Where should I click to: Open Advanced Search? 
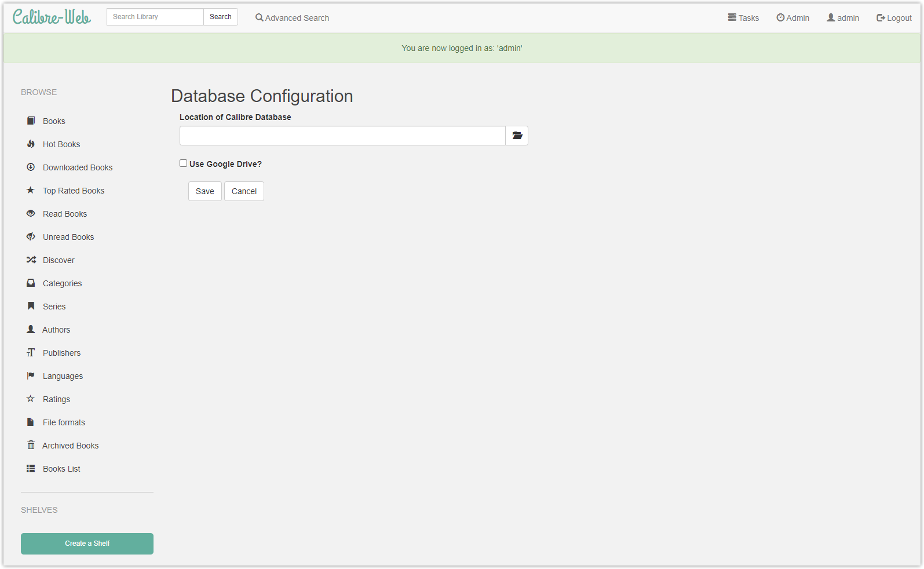coord(292,18)
